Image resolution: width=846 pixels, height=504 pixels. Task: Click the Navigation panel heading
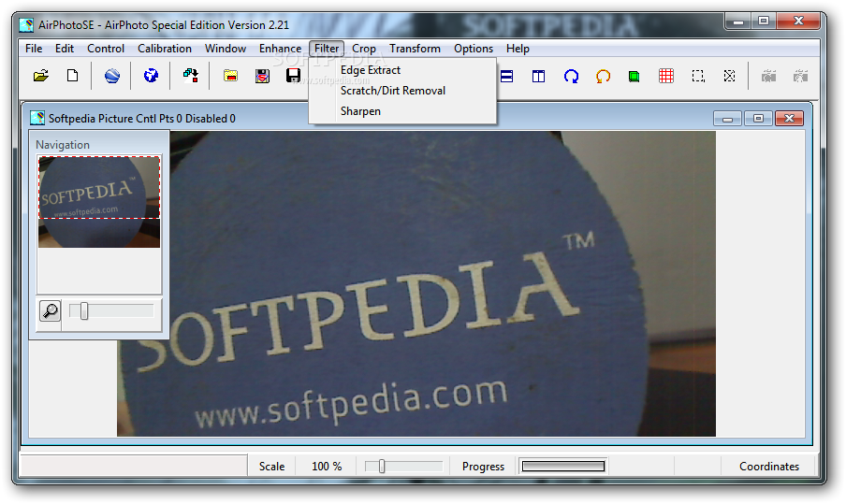(x=63, y=144)
